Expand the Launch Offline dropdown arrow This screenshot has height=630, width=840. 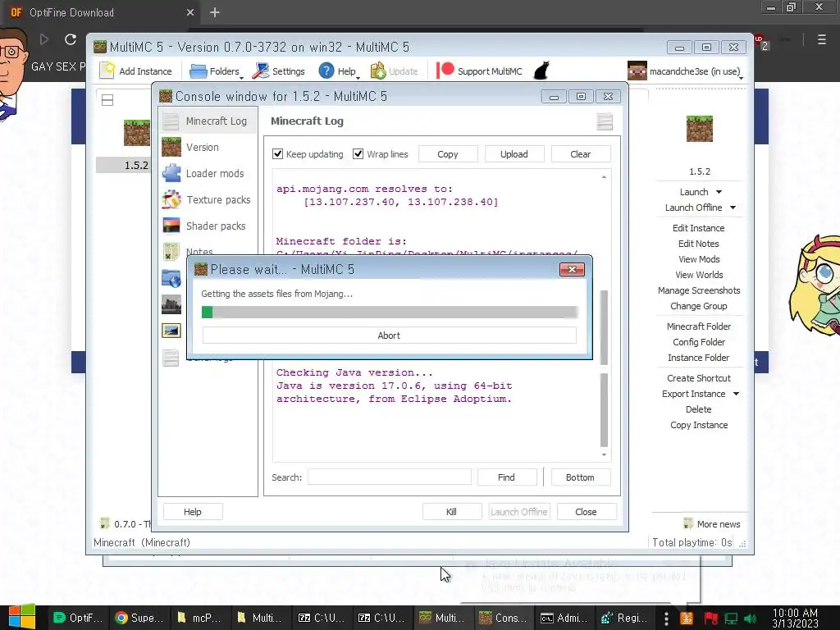[x=733, y=208]
